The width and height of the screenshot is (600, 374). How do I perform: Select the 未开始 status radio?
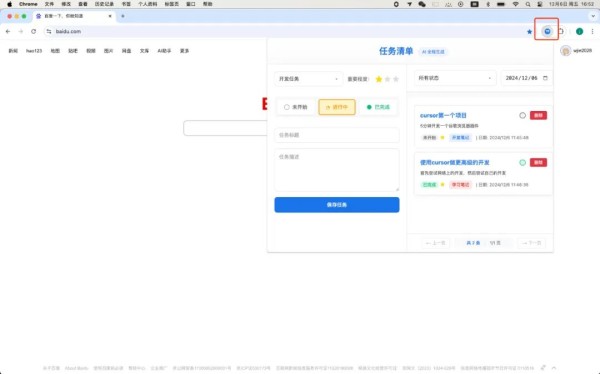[295, 107]
